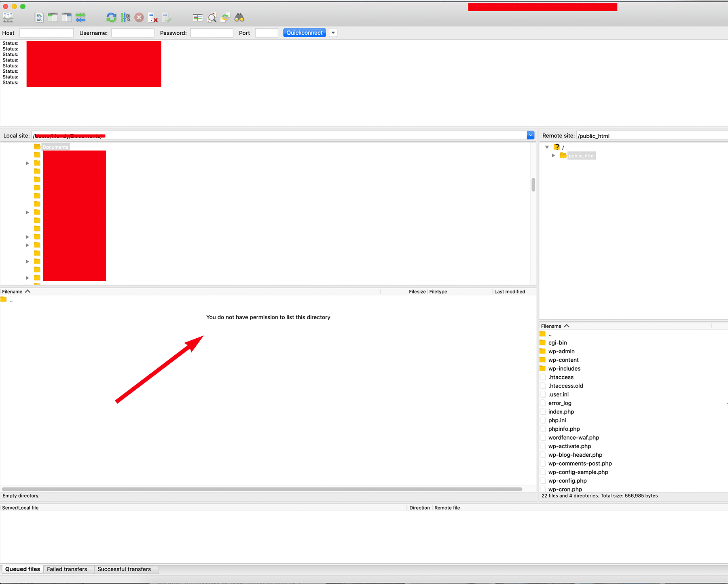This screenshot has width=728, height=584.
Task: Focus the Host input field
Action: pyautogui.click(x=47, y=33)
